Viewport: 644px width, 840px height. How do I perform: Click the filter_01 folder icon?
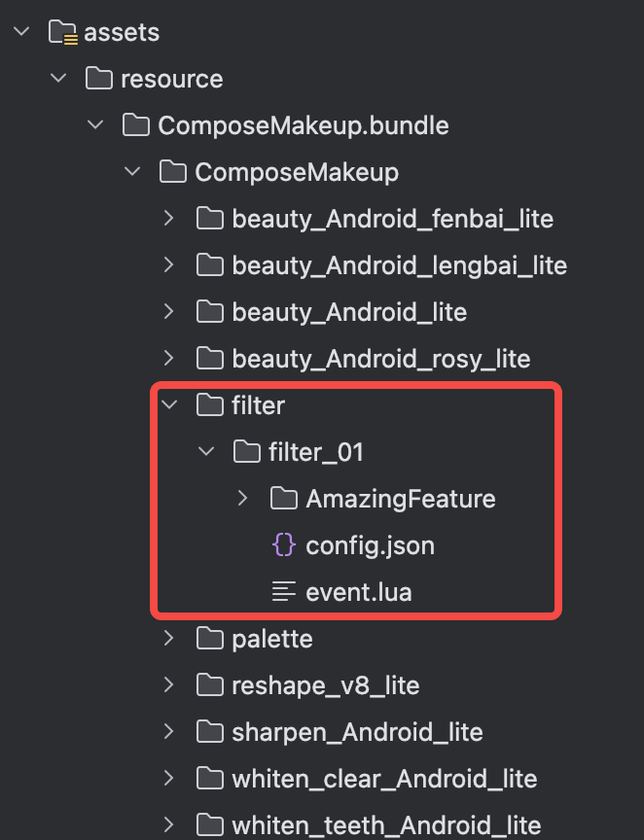point(246,452)
